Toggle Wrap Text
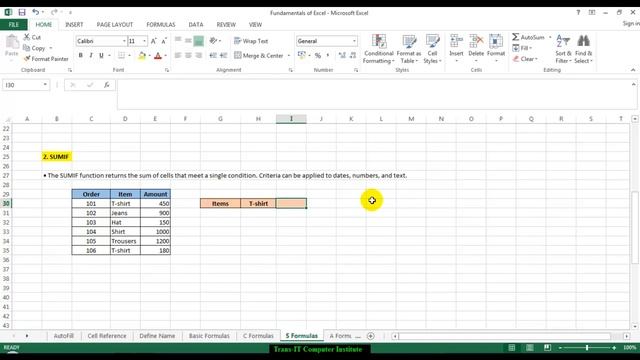This screenshot has height=360, width=640. point(251,41)
